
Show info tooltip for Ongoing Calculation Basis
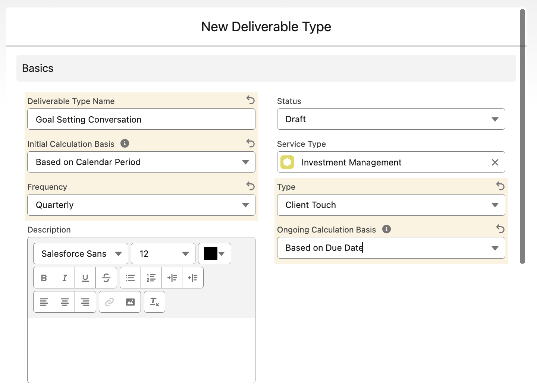click(x=387, y=229)
